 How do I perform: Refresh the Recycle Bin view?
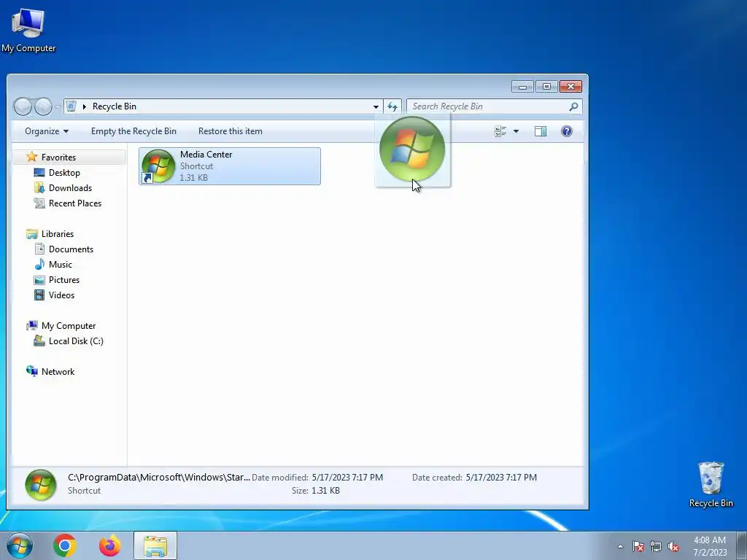(392, 106)
